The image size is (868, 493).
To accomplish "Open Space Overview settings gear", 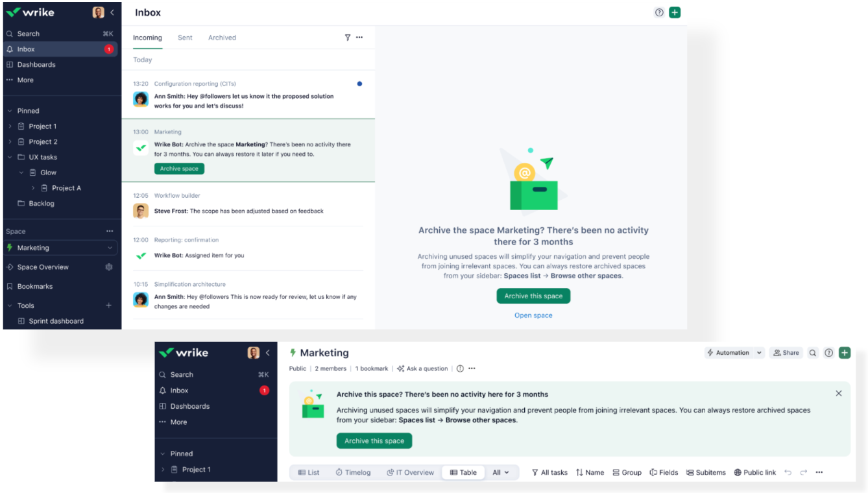I will (x=109, y=267).
